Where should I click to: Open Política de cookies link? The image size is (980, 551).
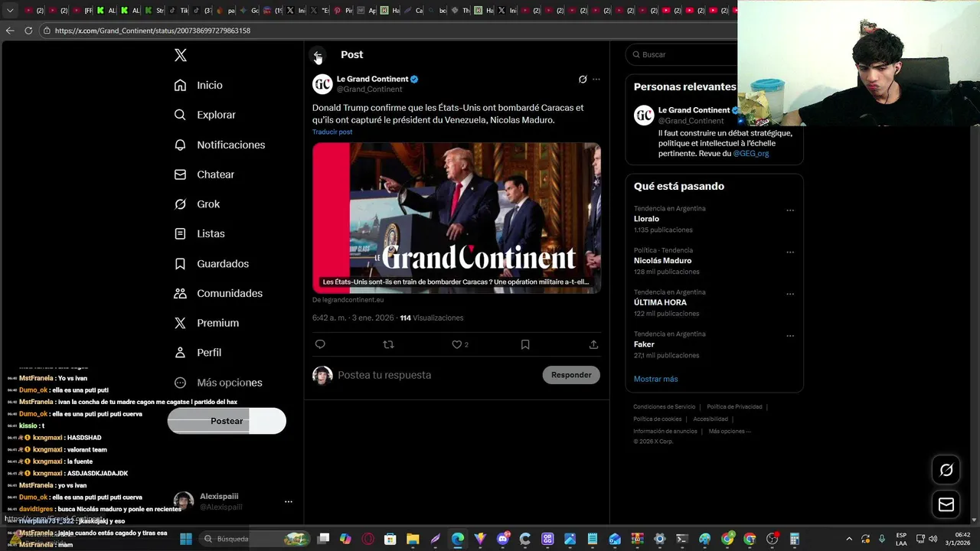pos(657,419)
